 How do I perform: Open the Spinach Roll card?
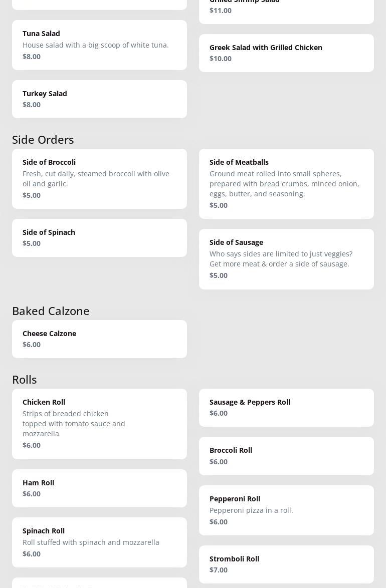(99, 542)
